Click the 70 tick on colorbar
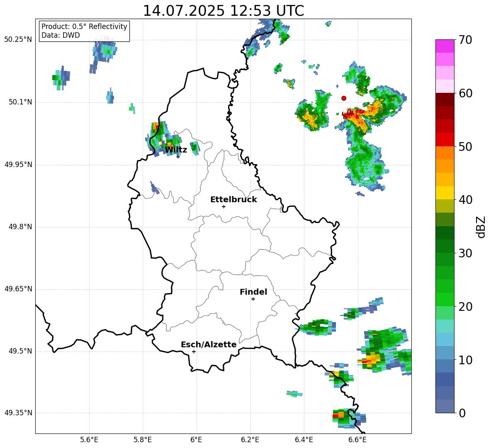 [465, 40]
